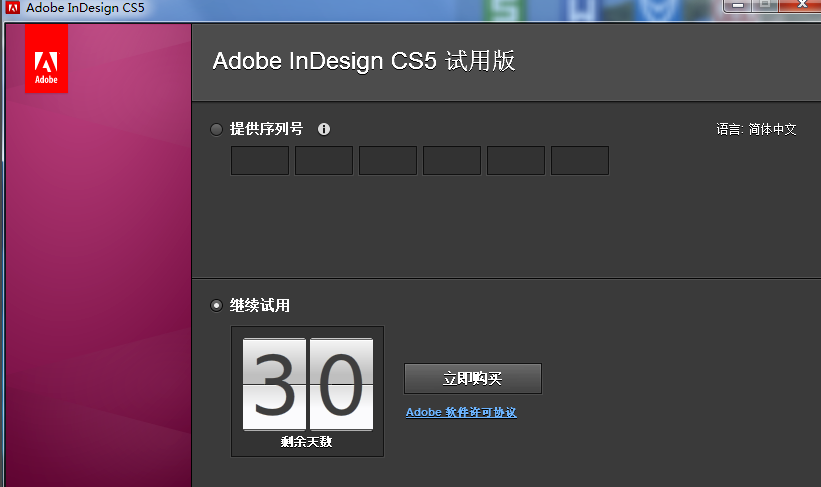Select the 继续试用 radio button

point(216,305)
